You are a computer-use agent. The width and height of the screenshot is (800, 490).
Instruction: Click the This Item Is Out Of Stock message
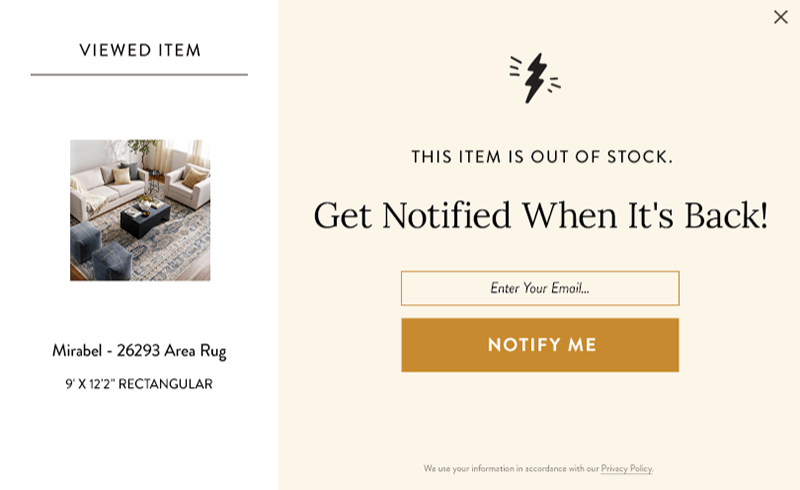tap(541, 157)
